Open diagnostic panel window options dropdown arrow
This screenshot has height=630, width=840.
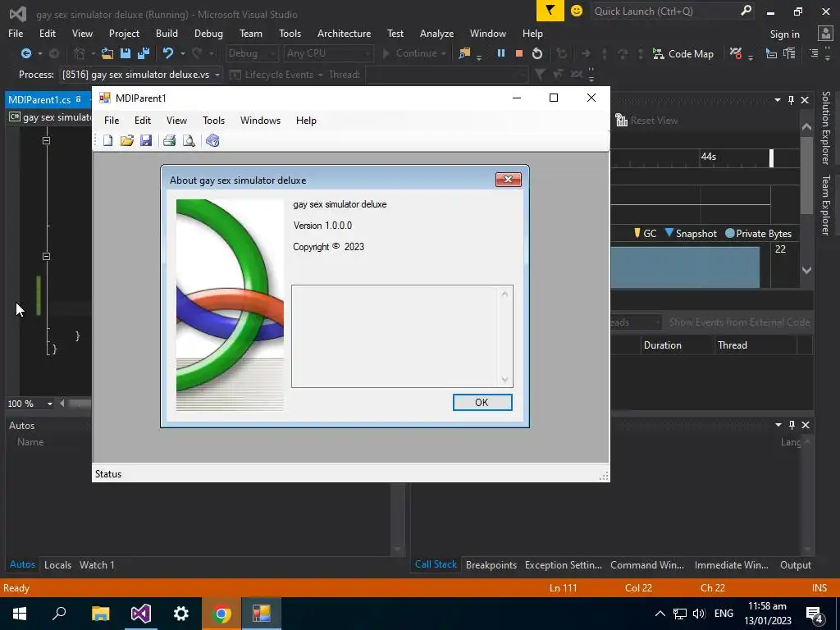tap(778, 100)
